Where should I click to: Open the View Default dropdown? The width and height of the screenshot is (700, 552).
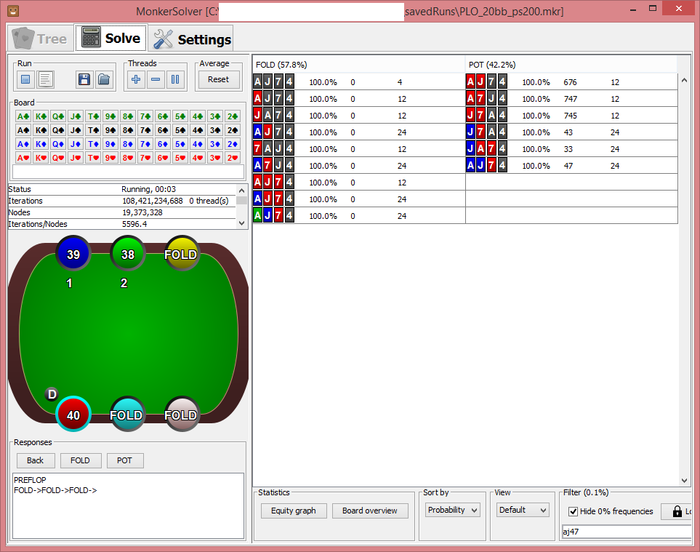[523, 510]
